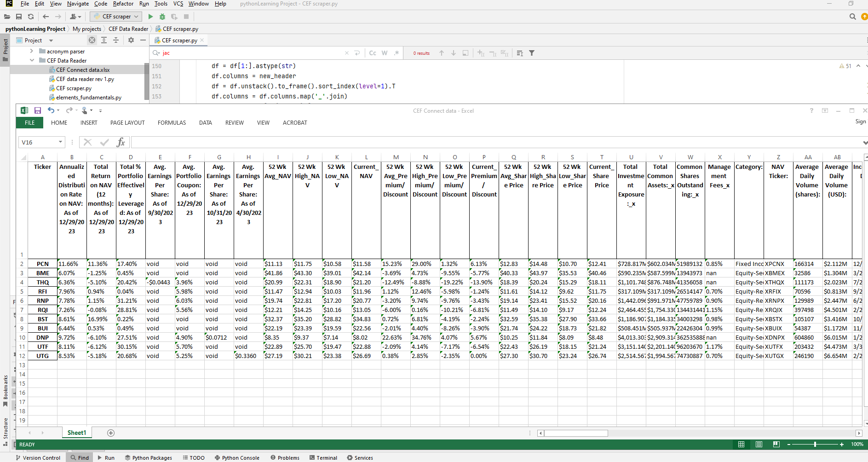
Task: Select Page Layout view in Excel status bar
Action: tap(759, 445)
